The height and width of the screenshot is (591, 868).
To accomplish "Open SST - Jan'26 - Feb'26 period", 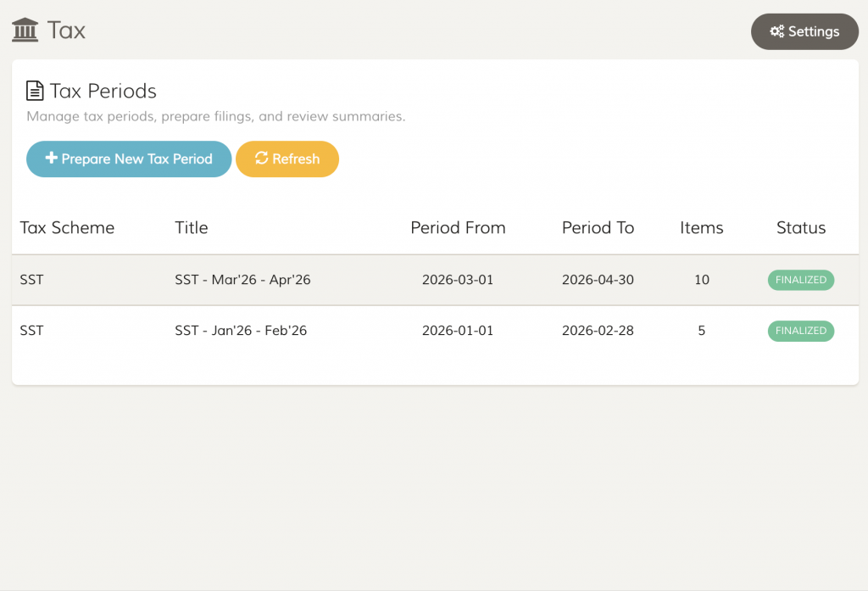I will tap(241, 331).
